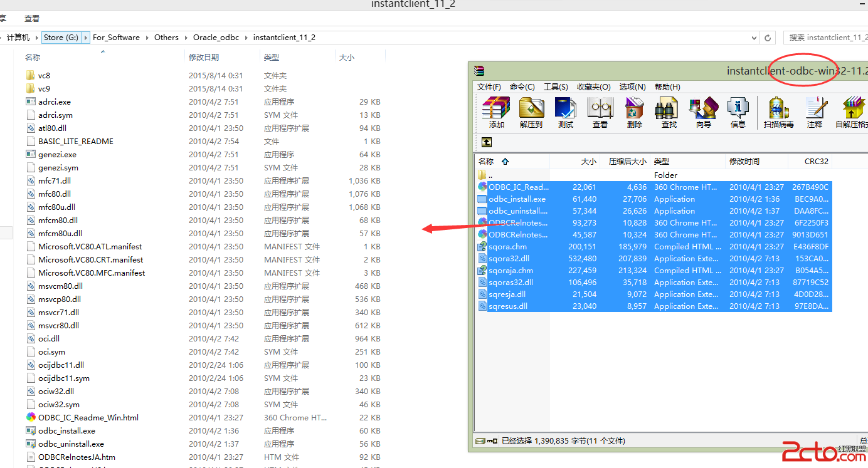The height and width of the screenshot is (468, 868).
Task: Select ODBCRelnotesJA.htm in Explorer list
Action: click(77, 457)
